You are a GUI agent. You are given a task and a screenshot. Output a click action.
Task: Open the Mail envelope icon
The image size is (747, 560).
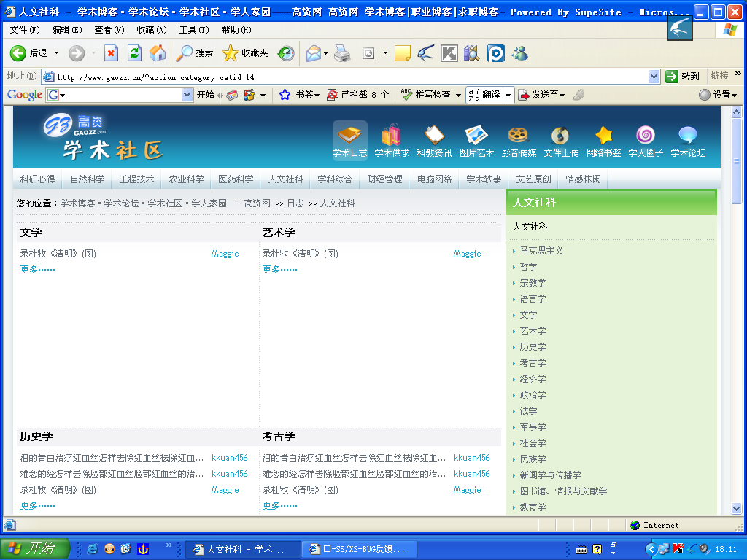pos(314,53)
